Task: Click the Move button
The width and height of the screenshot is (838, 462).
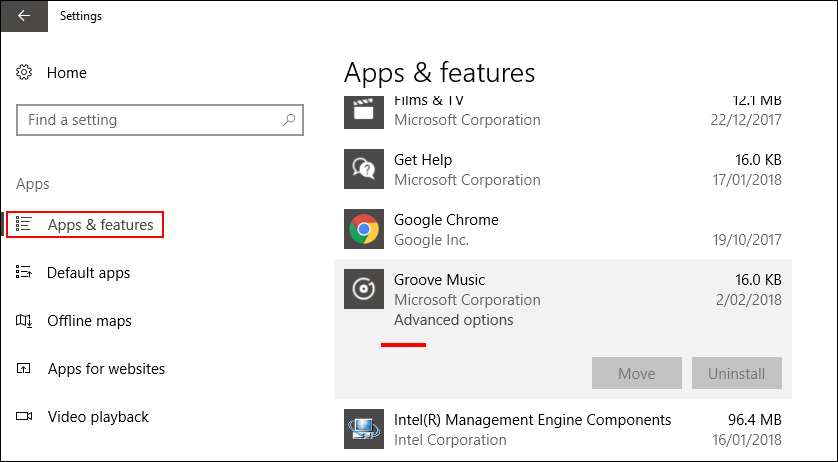Action: point(637,373)
